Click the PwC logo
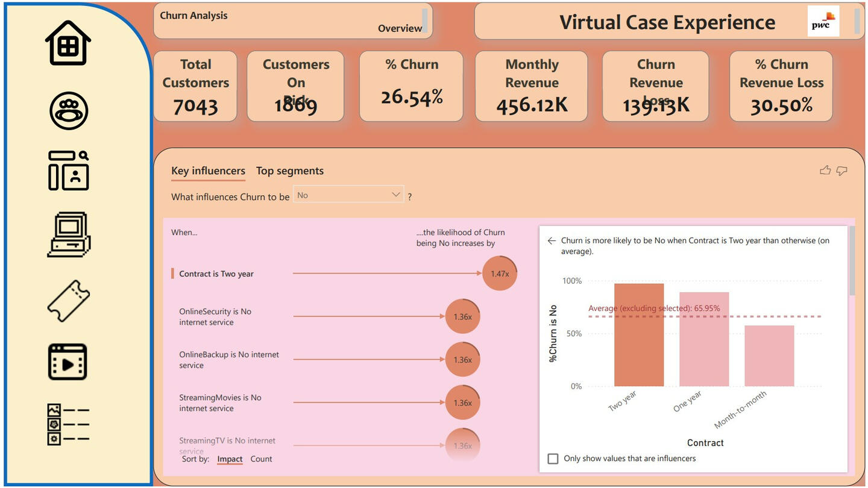 pyautogui.click(x=823, y=22)
